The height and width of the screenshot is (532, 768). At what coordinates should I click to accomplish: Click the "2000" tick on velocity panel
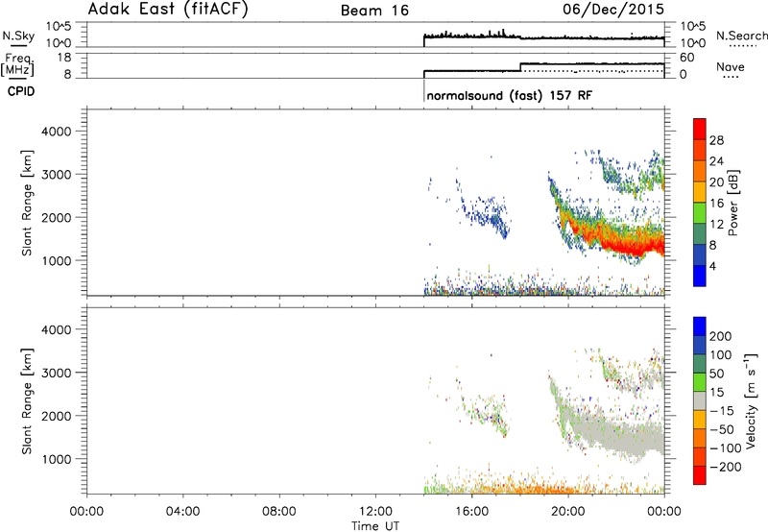tap(56, 416)
